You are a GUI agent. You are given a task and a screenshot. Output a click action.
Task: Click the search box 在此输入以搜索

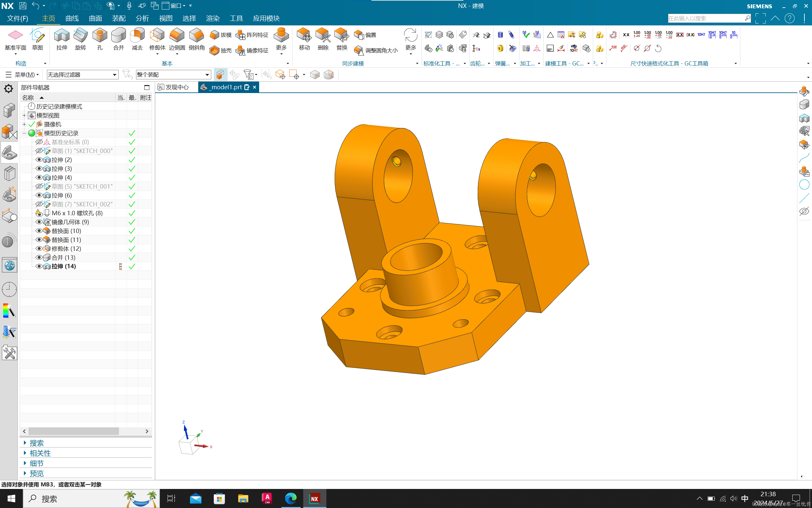point(709,18)
